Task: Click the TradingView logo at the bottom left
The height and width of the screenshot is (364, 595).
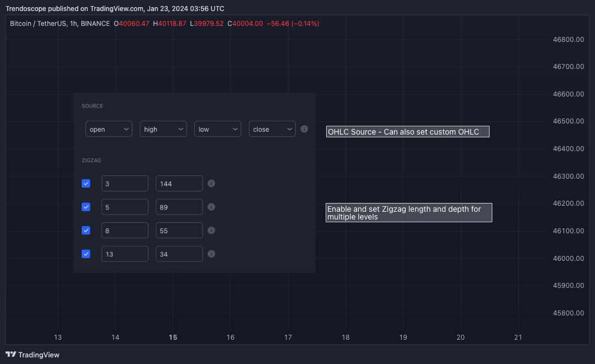Action: [x=33, y=355]
